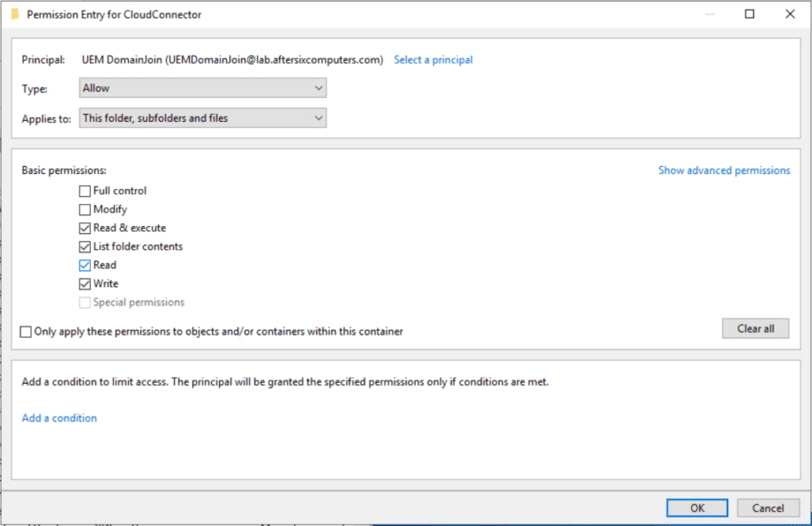Viewport: 812px width, 526px height.
Task: Dismiss the dialog using Cancel
Action: (767, 507)
